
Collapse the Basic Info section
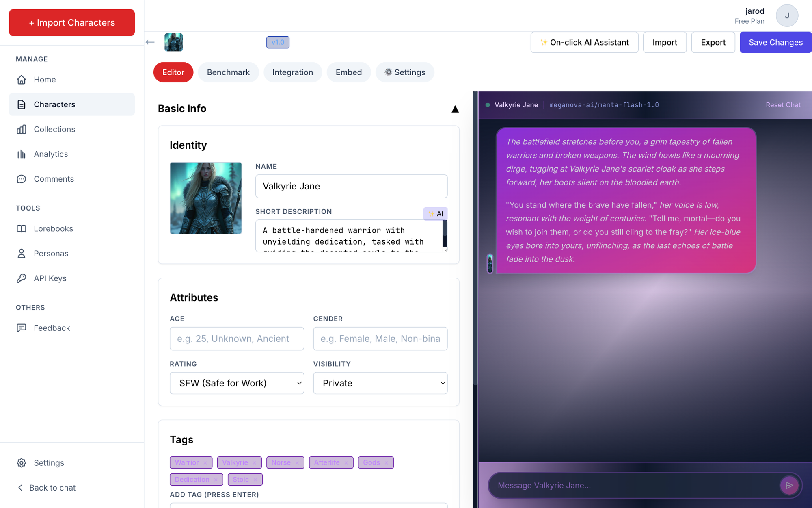tap(455, 109)
